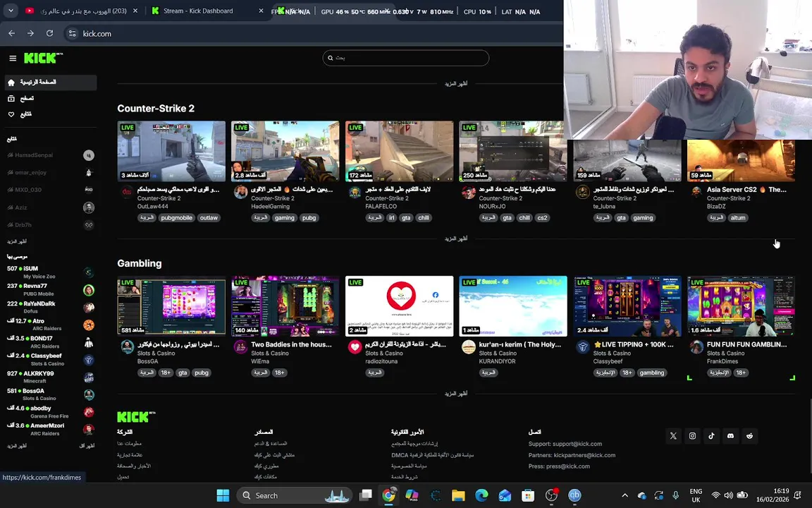The image size is (812, 508).
Task: Click Revna77 avatar in recommended list
Action: pos(89,290)
